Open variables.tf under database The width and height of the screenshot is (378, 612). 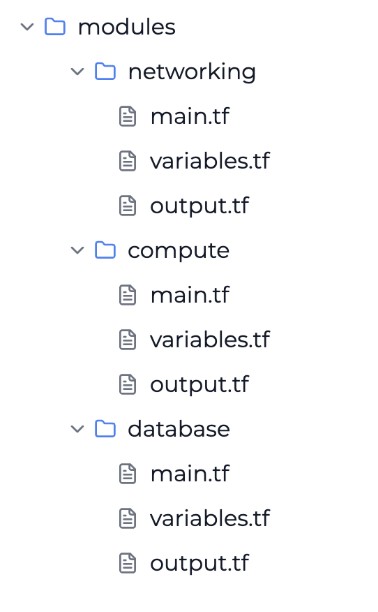pyautogui.click(x=210, y=518)
